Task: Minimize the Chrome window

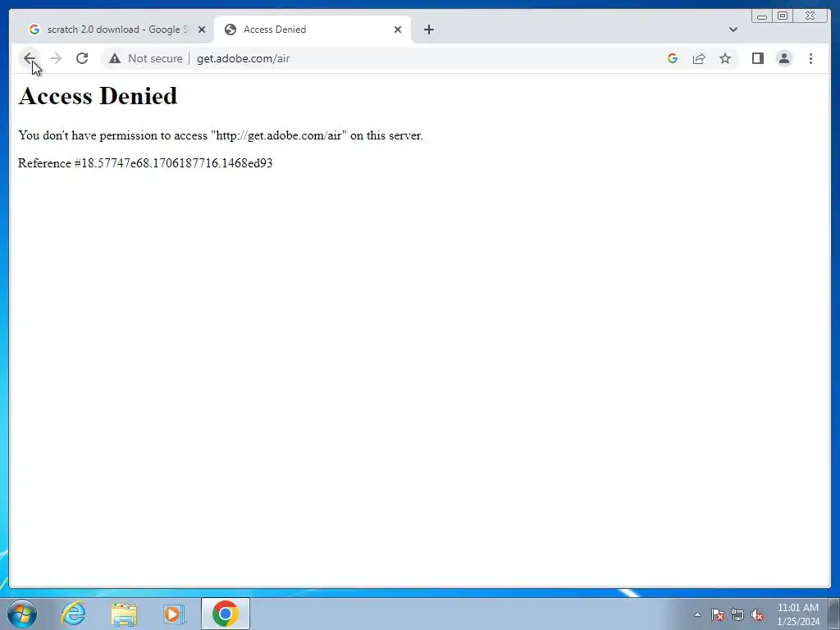Action: 762,16
